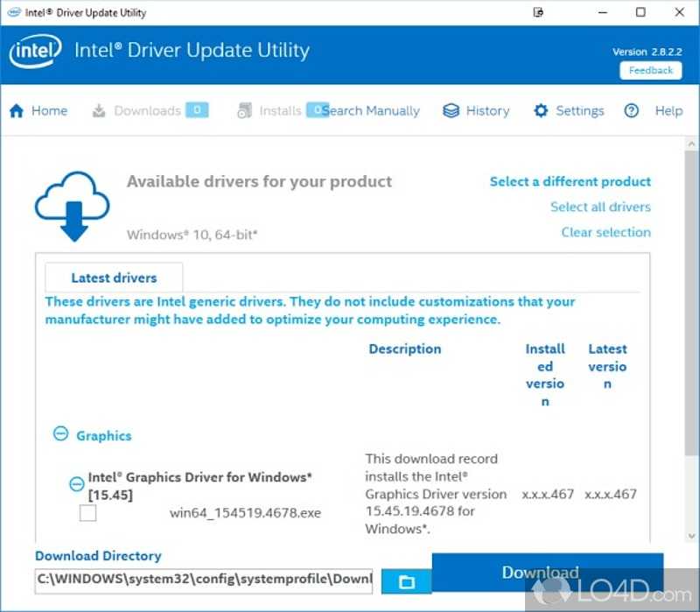Check the win64_154519.4678.exe driver checkbox
Screen dimensions: 700x612
88,513
